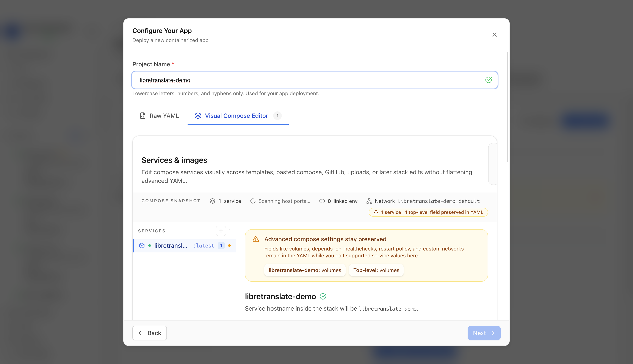Viewport: 633px width, 364px height.
Task: Click the preserved in YAML warning pill
Action: 428,212
